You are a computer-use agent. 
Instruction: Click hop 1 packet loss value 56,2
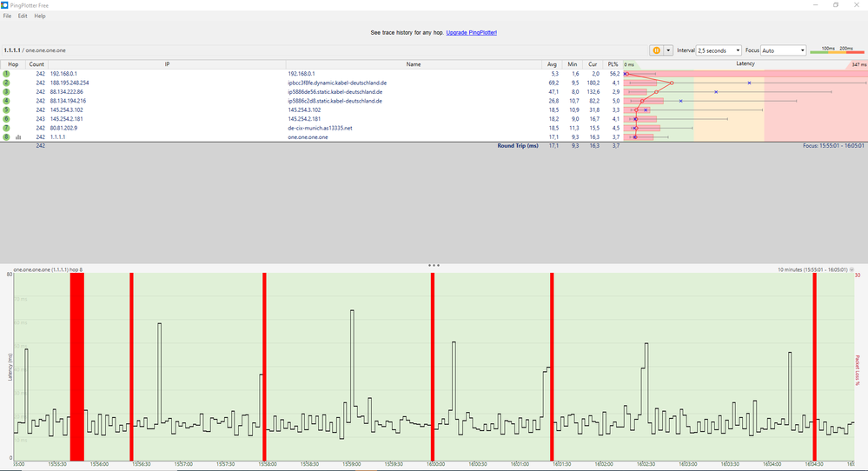tap(614, 74)
